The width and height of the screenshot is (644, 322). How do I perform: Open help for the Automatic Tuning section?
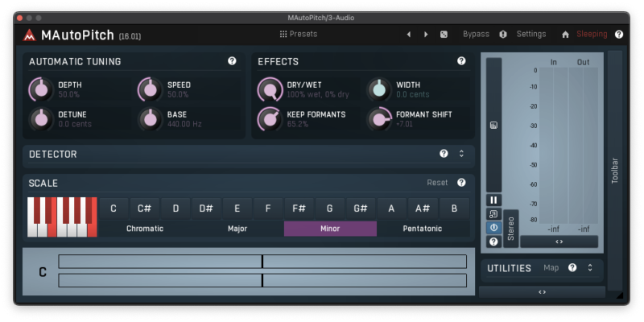click(232, 61)
